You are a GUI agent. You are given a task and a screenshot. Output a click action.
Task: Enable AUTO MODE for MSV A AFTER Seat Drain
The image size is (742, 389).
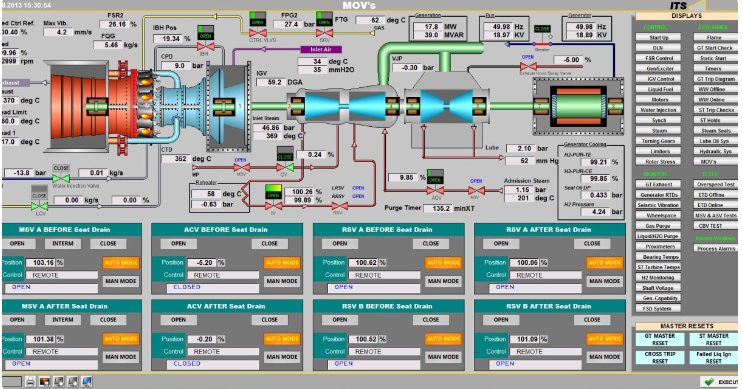[121, 339]
